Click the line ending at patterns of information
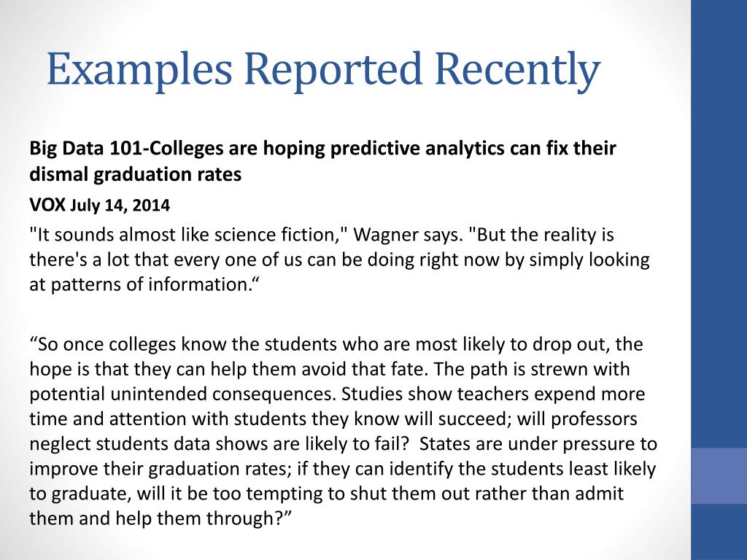Screen dimensions: 747x560 coord(144,284)
